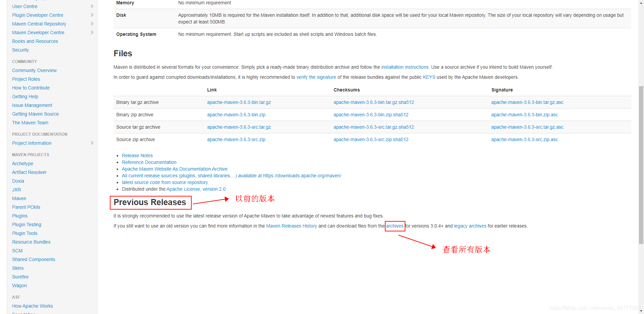Open legacy archives link
The height and width of the screenshot is (314, 644).
(x=470, y=226)
